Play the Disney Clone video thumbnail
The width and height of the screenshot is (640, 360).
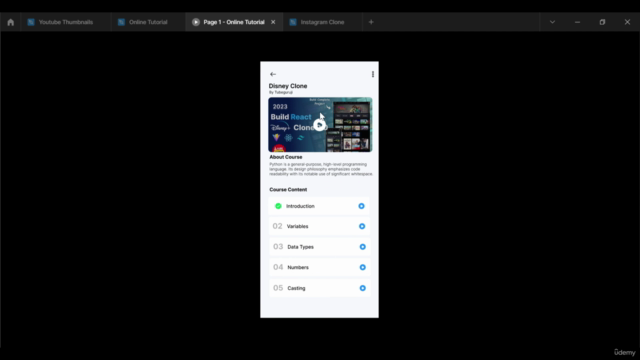[319, 125]
